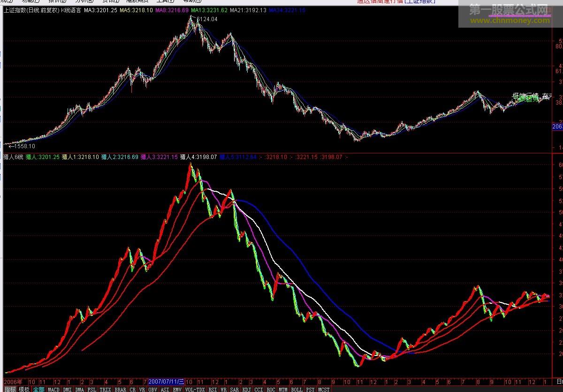Choose the MCST indicator tab
563x392 pixels.
324,389
